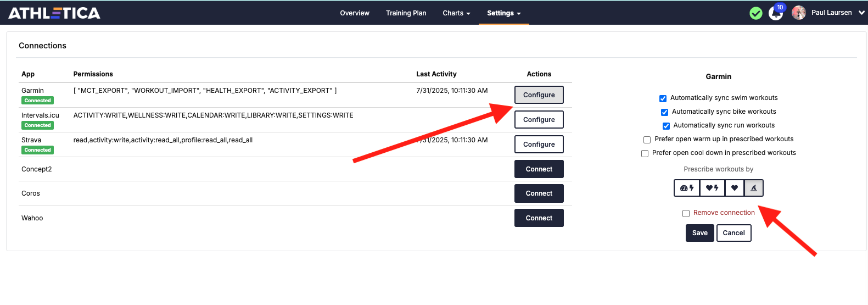The height and width of the screenshot is (305, 868).
Task: Select the heart-only prescription icon
Action: click(735, 188)
